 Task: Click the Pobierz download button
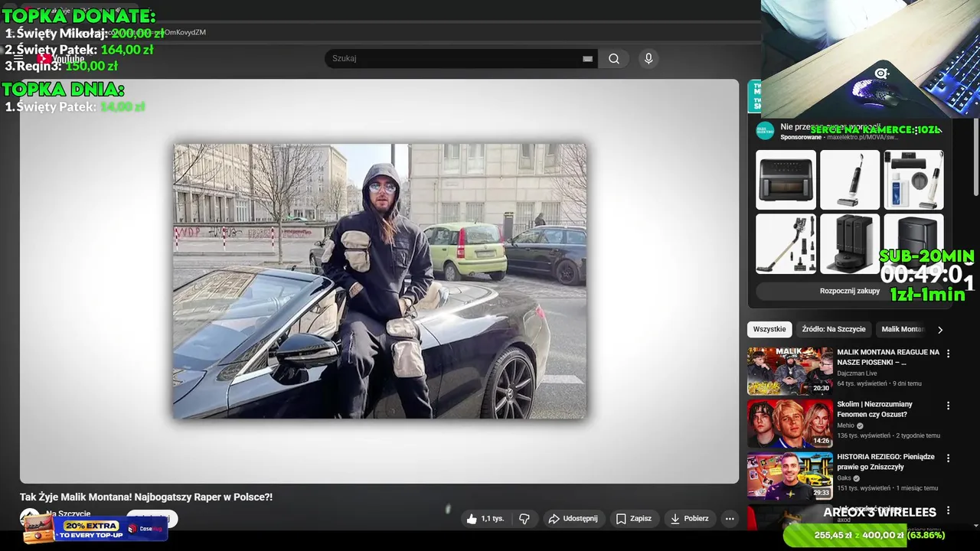pos(689,519)
